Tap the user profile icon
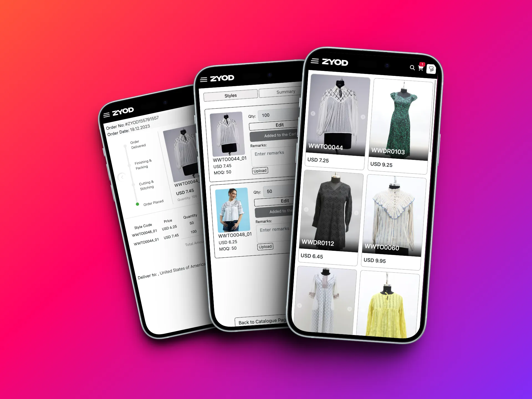532x399 pixels. pos(431,68)
